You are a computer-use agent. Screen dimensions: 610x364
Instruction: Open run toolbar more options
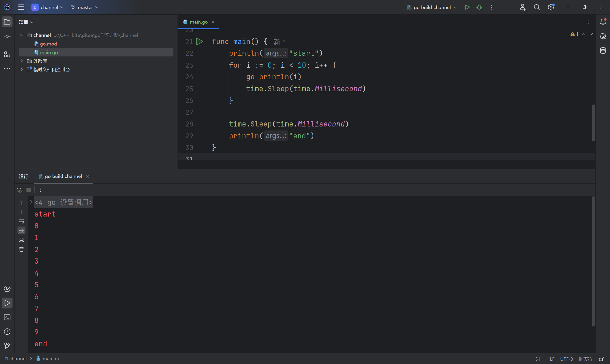click(41, 190)
